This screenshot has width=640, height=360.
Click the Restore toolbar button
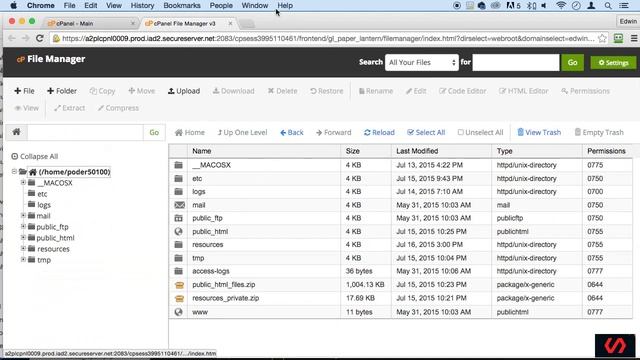tap(327, 91)
